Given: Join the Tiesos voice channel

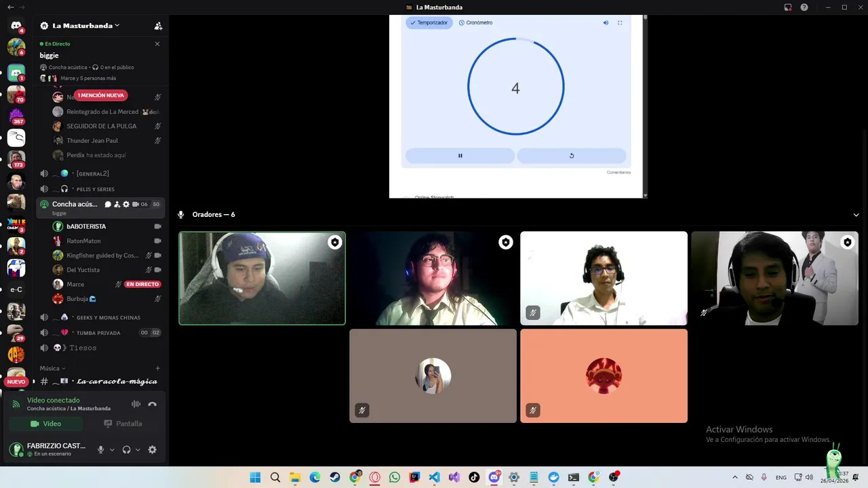Looking at the screenshot, I should [100, 348].
